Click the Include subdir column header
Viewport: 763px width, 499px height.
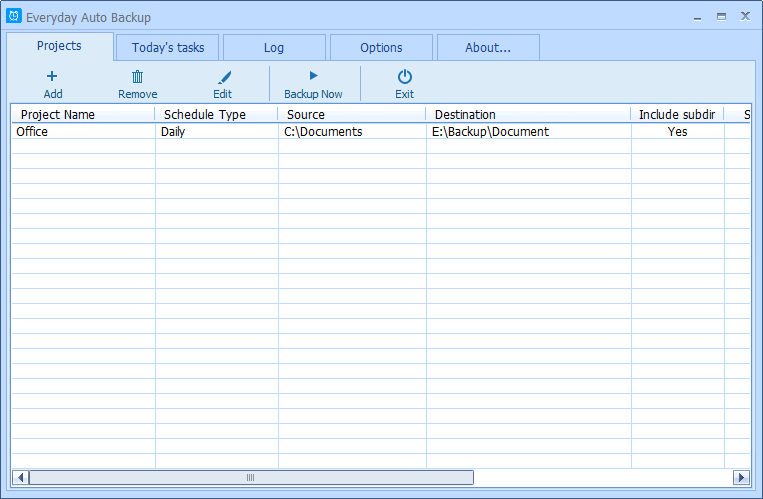point(677,114)
